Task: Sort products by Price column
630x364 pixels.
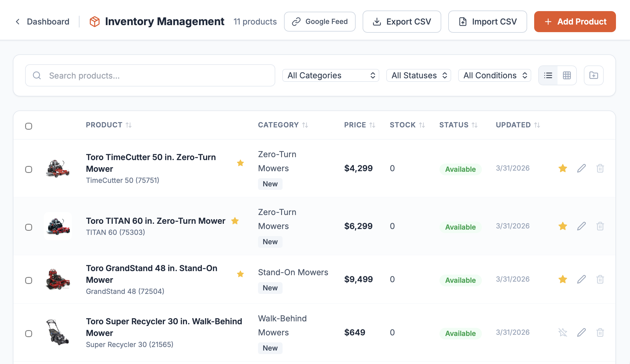Action: pos(359,125)
